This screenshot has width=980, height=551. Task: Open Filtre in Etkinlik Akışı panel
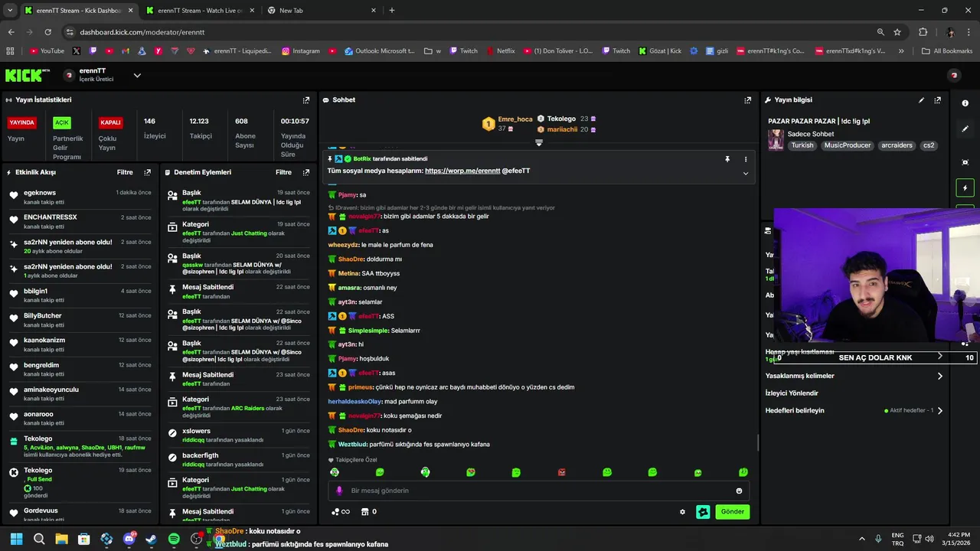tap(125, 173)
